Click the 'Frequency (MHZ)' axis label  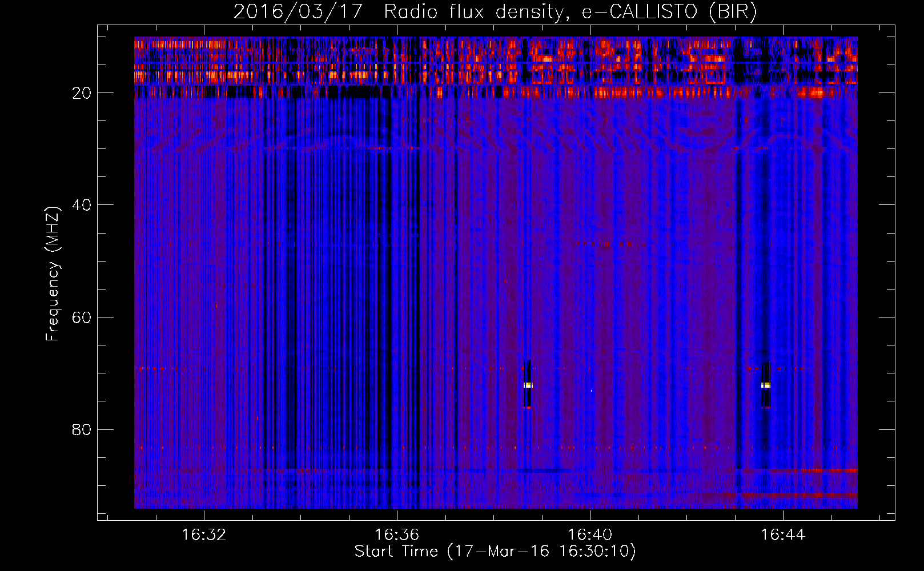pyautogui.click(x=53, y=274)
